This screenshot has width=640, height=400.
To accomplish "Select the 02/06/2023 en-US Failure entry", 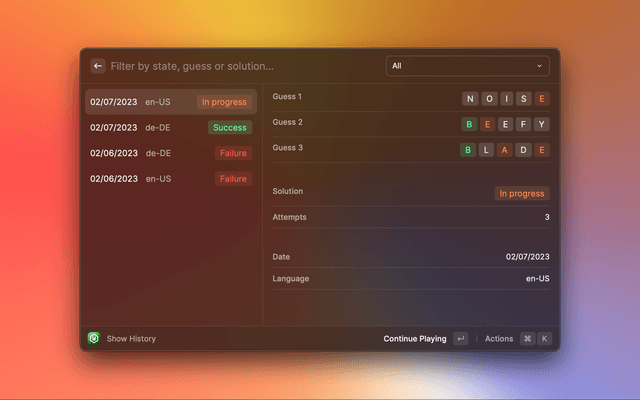I will [x=170, y=179].
